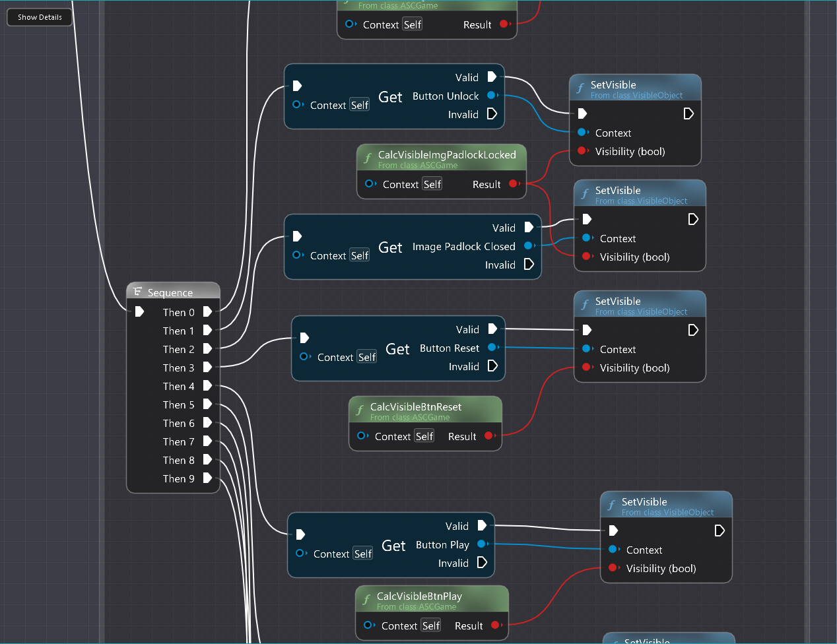Image resolution: width=837 pixels, height=644 pixels.
Task: Select the CalcVisibleBtnPlay node title
Action: click(419, 596)
